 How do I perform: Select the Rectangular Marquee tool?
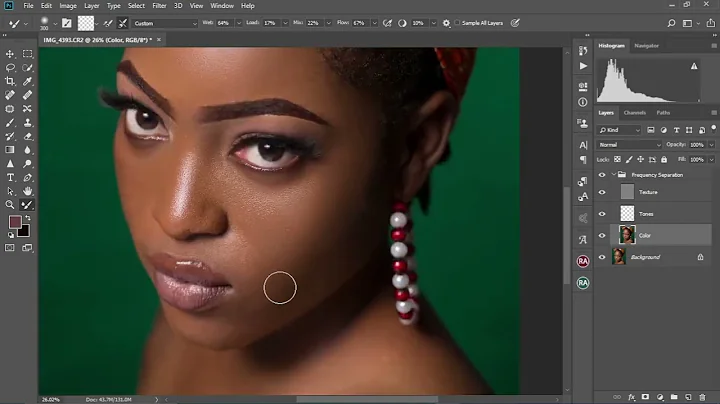pos(28,54)
